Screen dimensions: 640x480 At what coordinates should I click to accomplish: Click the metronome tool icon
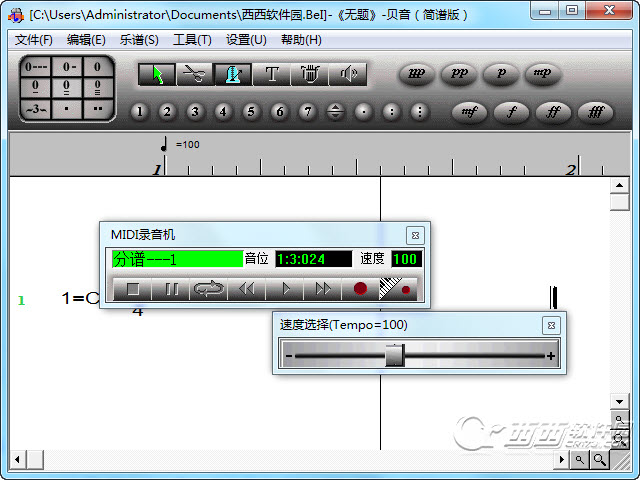[234, 74]
